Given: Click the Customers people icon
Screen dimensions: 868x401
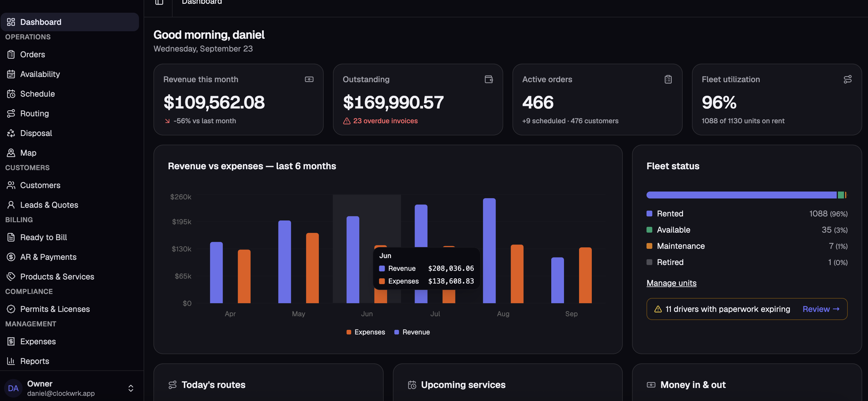Looking at the screenshot, I should tap(11, 185).
